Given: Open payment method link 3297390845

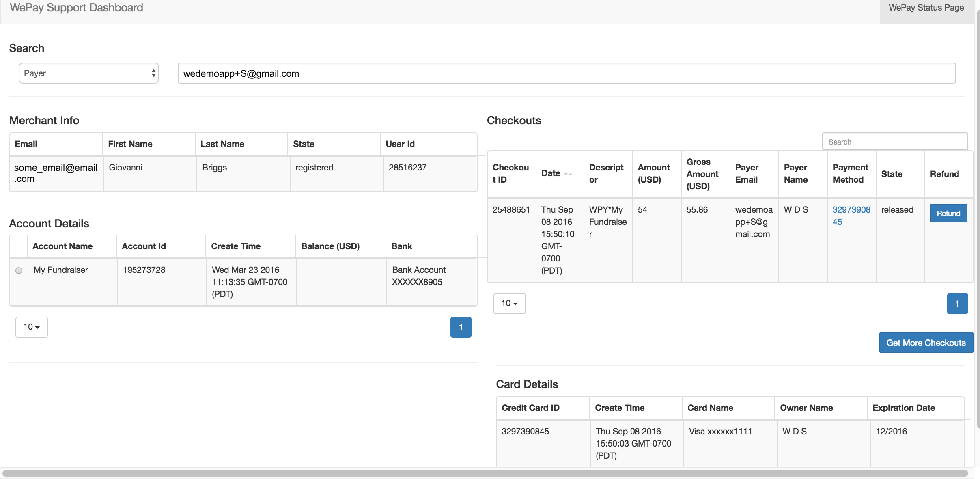Looking at the screenshot, I should click(851, 216).
